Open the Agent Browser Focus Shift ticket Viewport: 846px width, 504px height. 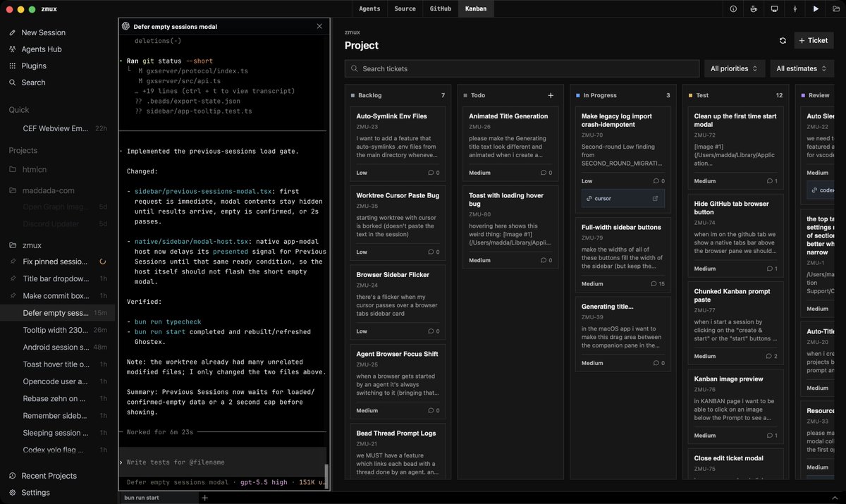(398, 381)
